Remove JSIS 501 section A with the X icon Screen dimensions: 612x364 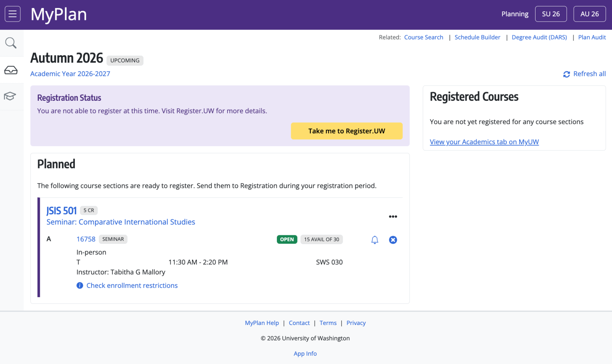click(393, 240)
